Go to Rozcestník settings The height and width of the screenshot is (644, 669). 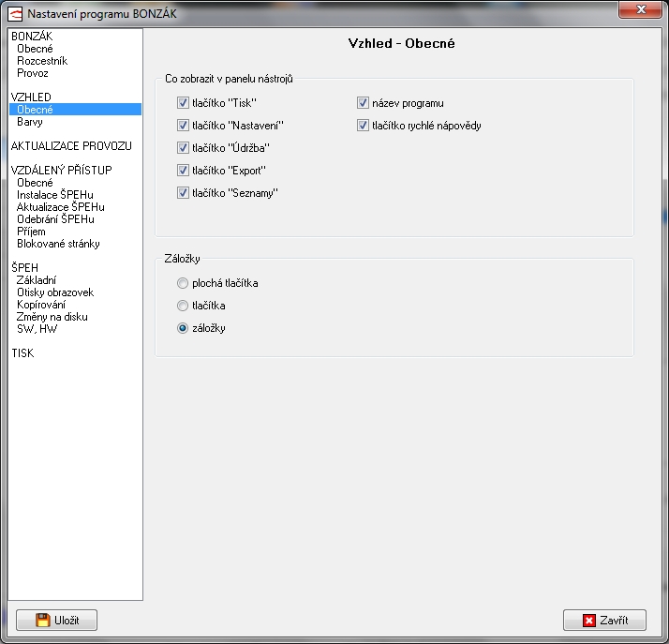[x=42, y=61]
